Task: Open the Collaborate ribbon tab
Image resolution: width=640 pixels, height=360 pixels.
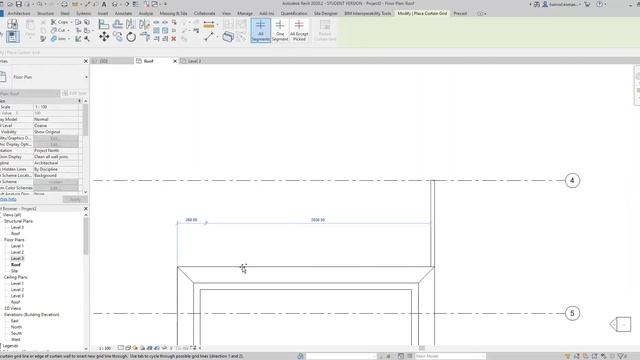Action: click(x=204, y=13)
